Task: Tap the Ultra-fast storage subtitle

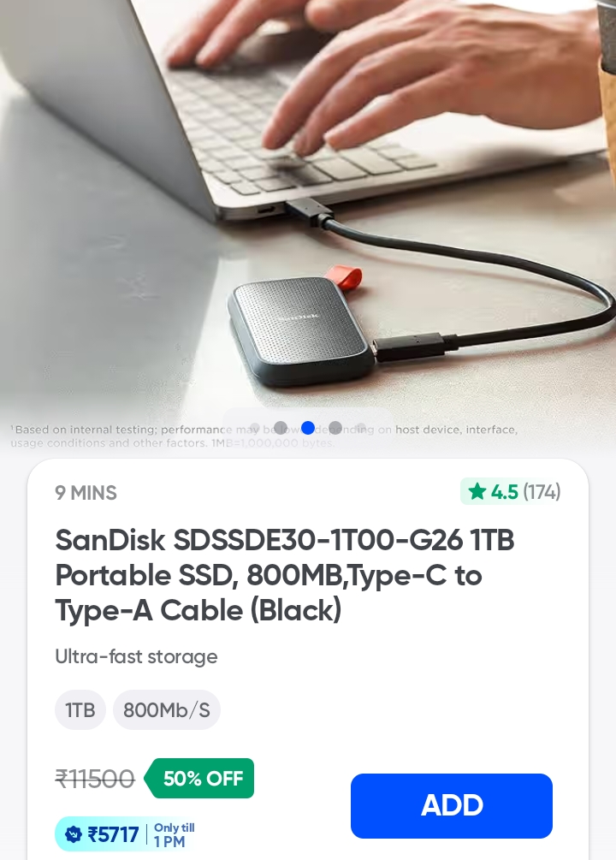Action: [x=136, y=656]
